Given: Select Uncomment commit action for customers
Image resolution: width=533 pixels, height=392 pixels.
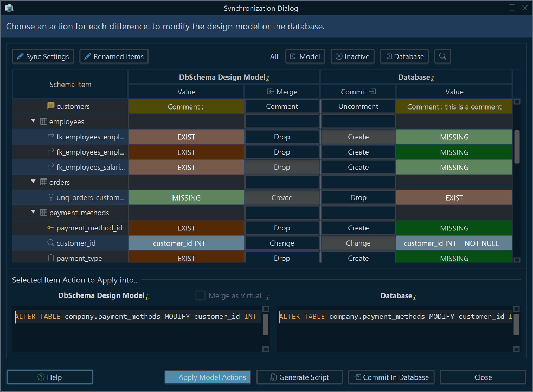Looking at the screenshot, I should click(358, 106).
